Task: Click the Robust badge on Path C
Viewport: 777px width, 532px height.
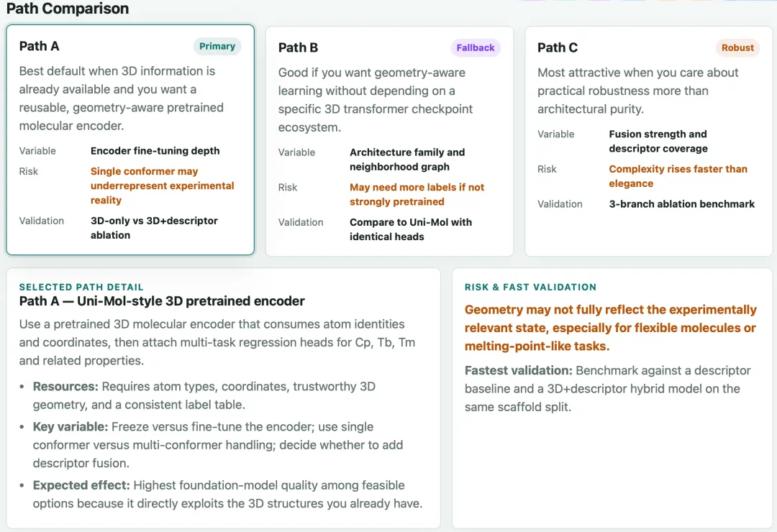Action: (737, 47)
